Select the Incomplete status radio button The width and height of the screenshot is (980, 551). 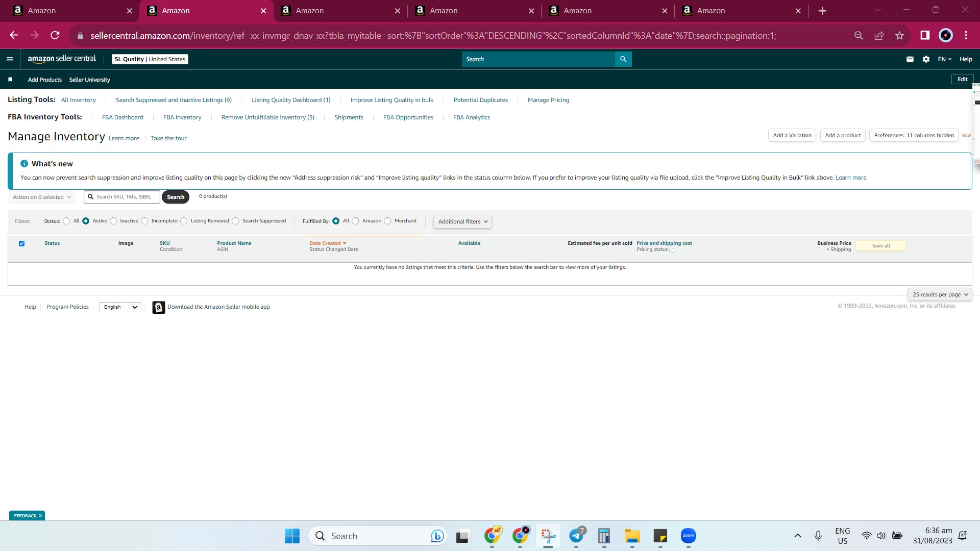coord(144,221)
